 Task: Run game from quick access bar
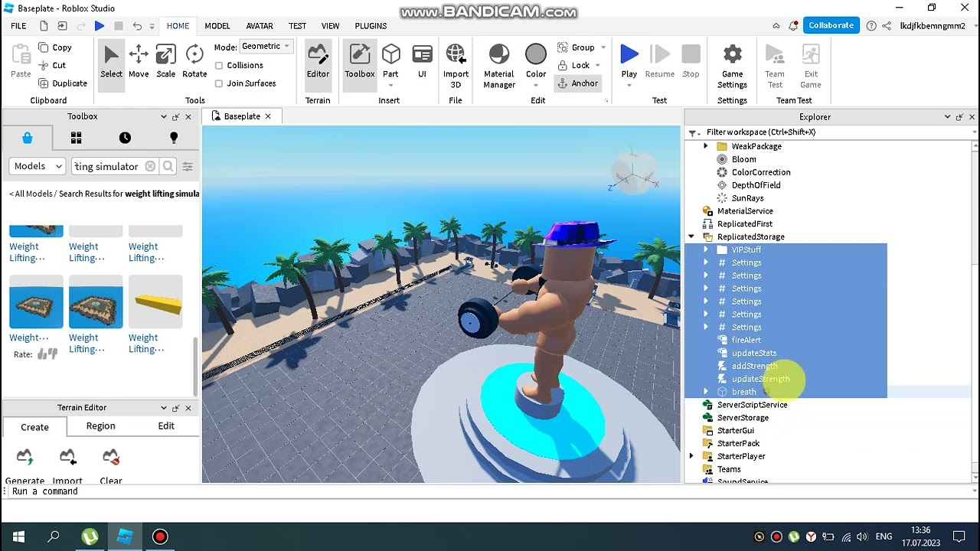100,26
